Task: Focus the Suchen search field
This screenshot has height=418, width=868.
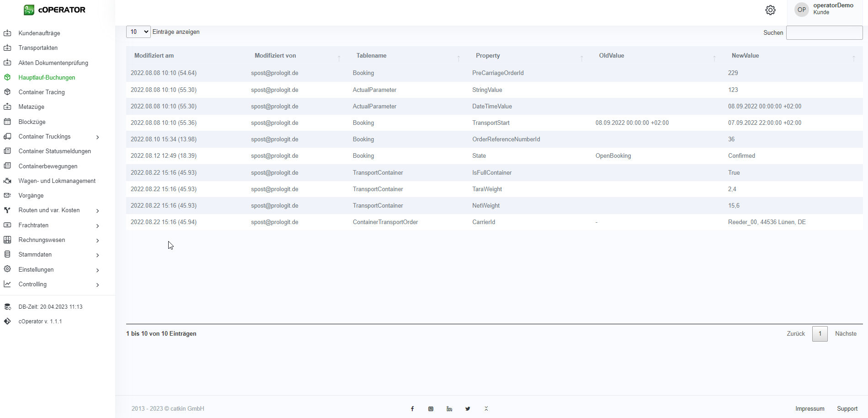Action: coord(824,33)
